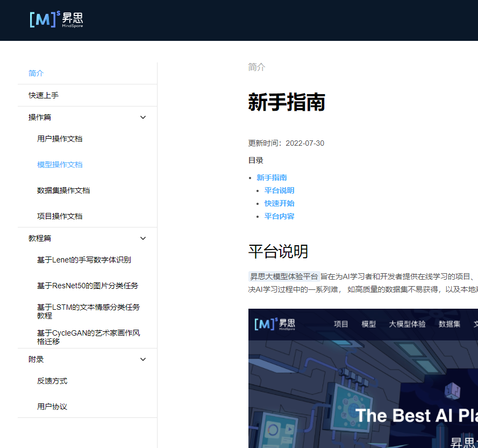The image size is (478, 448).
Task: Click the highlighted 昇思大模型体验平台 text
Action: [284, 276]
